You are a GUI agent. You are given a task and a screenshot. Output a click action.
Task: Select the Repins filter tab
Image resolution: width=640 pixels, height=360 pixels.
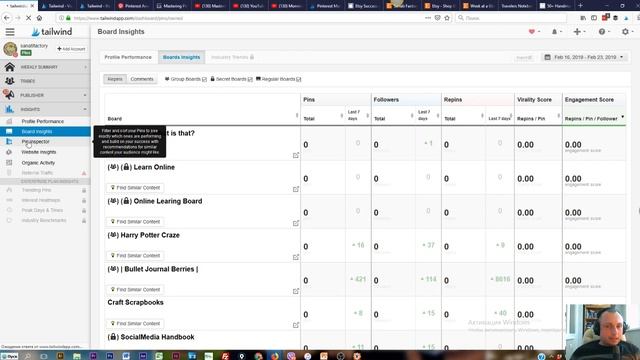pyautogui.click(x=115, y=79)
